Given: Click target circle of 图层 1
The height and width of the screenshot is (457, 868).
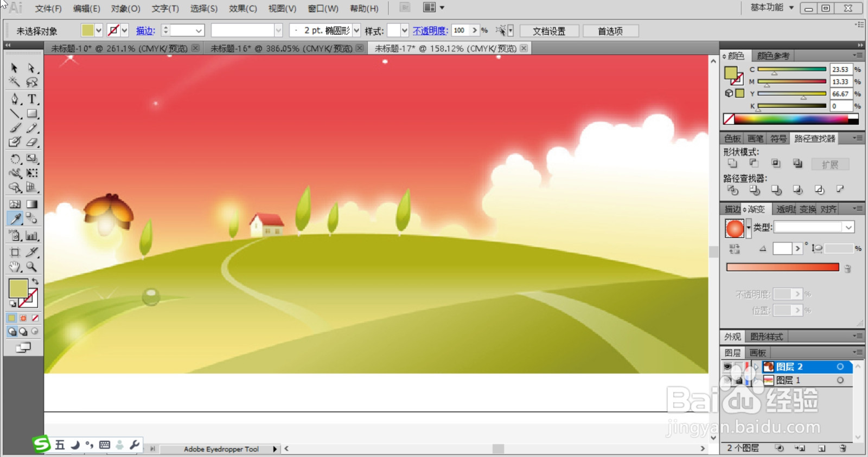Looking at the screenshot, I should [x=840, y=381].
